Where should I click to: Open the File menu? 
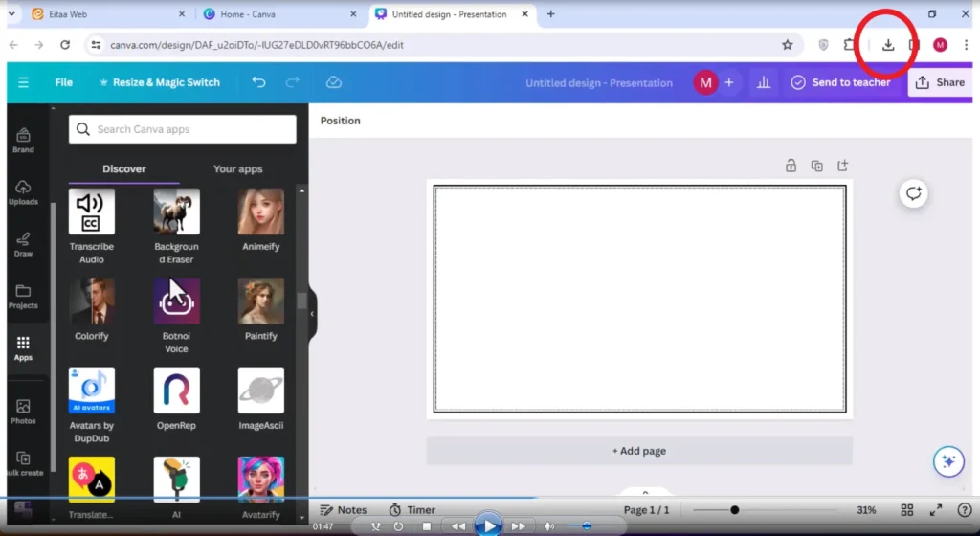64,82
